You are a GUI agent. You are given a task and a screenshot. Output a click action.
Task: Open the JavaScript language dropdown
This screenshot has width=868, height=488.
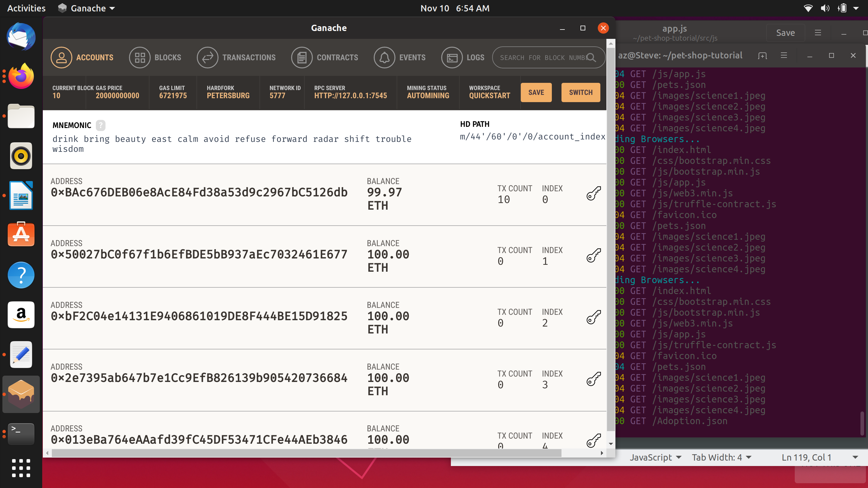[x=656, y=457]
